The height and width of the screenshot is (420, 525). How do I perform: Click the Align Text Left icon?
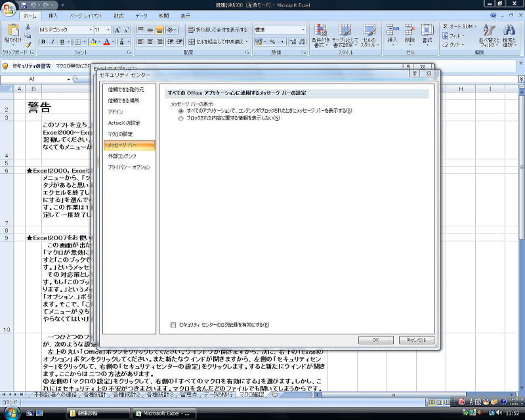point(140,42)
